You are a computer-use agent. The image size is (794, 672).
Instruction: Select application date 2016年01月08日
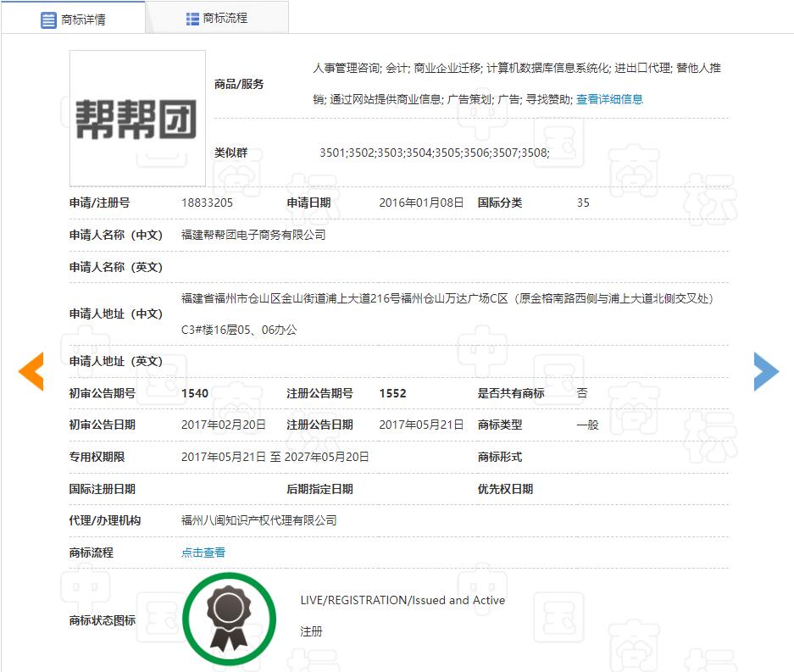(x=421, y=203)
